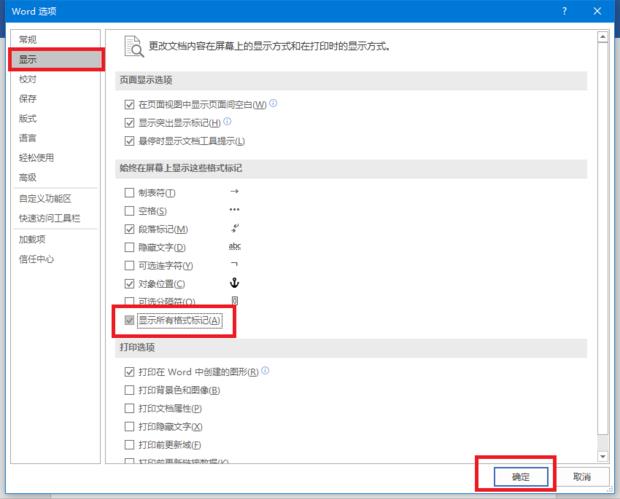Click info icon next to 显示突出显示标记
620x499 pixels.
point(228,122)
